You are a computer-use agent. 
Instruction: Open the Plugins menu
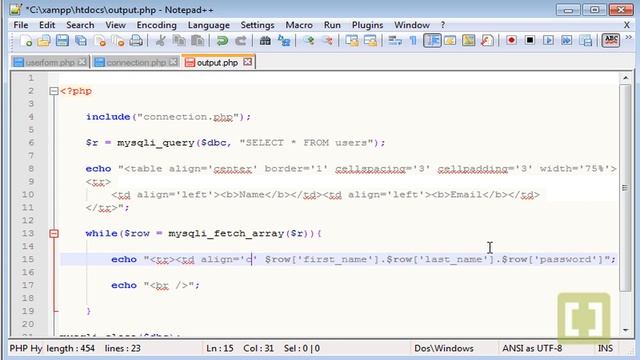coord(367,25)
